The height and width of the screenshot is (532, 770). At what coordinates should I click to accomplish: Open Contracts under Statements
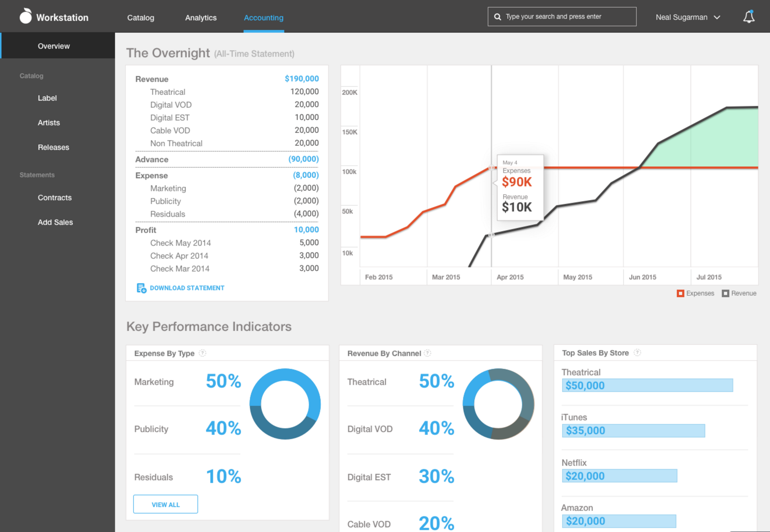pyautogui.click(x=55, y=198)
